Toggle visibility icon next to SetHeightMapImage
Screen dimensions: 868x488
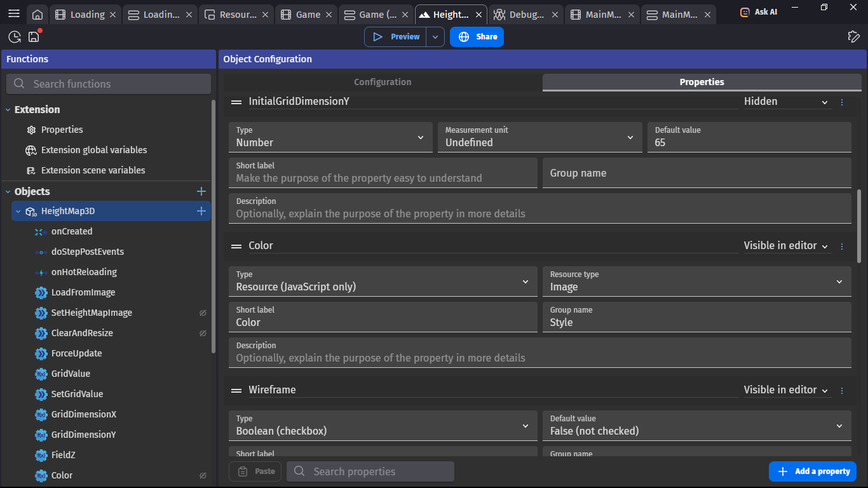coord(203,313)
